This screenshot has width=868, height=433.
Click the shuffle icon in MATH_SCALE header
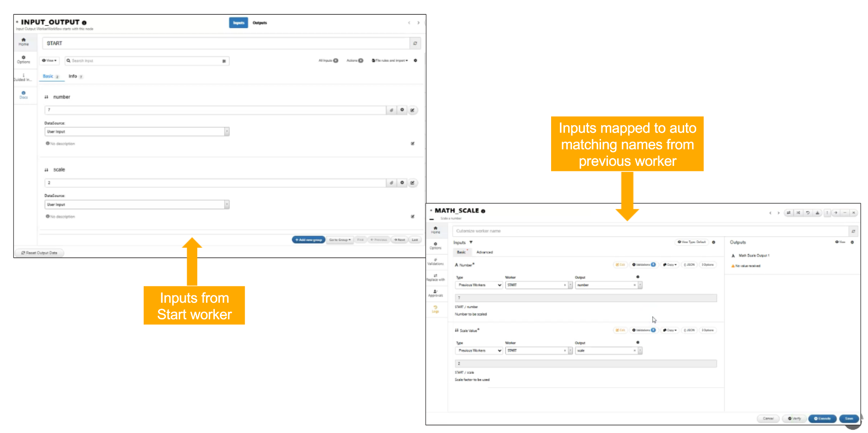point(798,213)
